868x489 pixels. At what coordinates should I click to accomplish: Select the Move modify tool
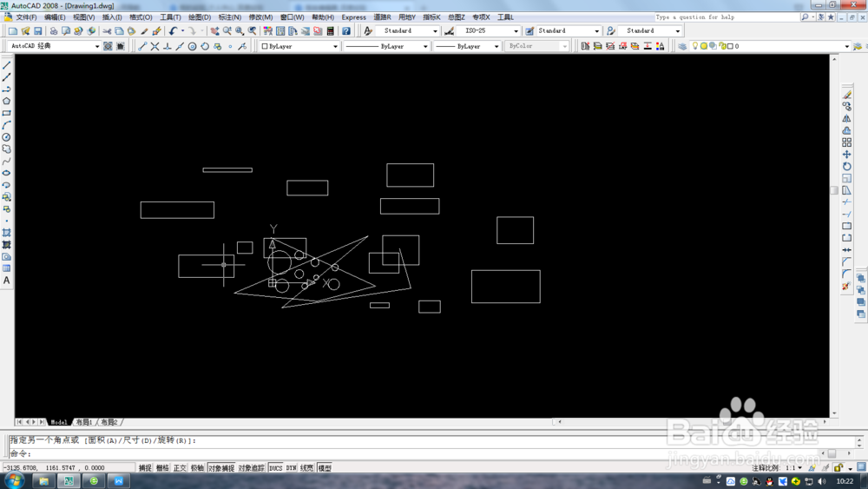point(847,155)
